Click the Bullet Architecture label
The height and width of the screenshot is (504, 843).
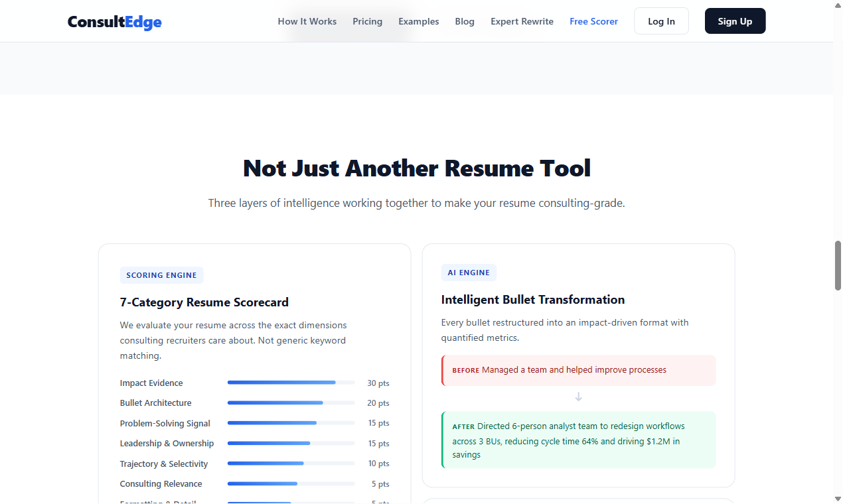155,403
